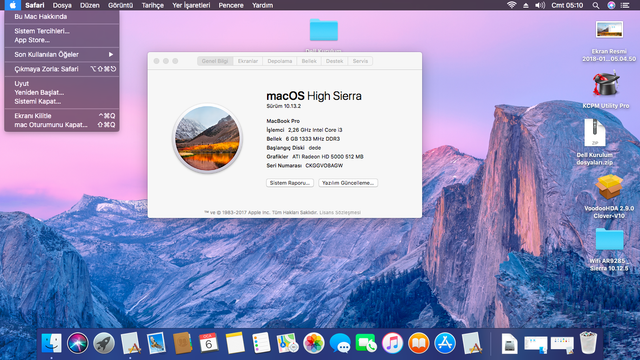Open Görüntü menu in menu bar
Viewport: 640px width, 360px height.
(120, 5)
